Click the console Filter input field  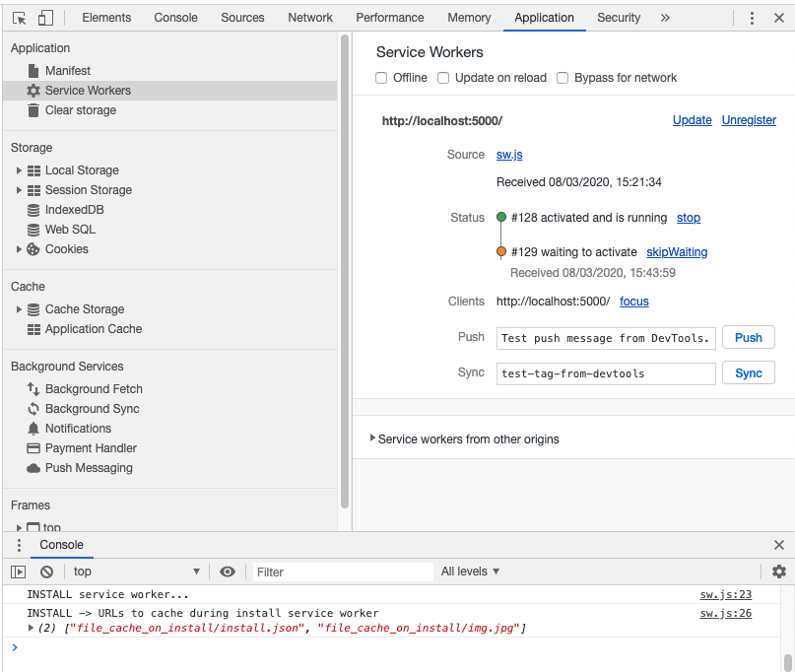click(x=341, y=571)
